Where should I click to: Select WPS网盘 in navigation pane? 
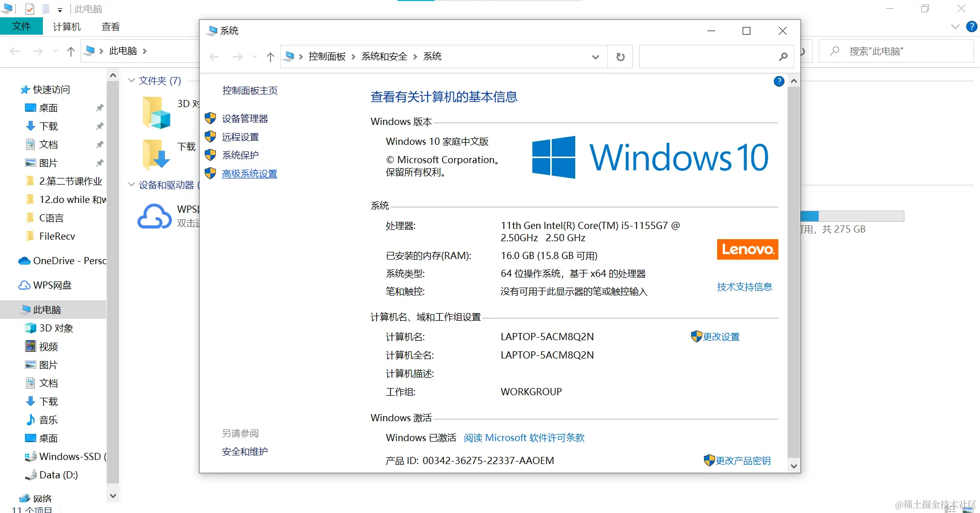coord(52,286)
